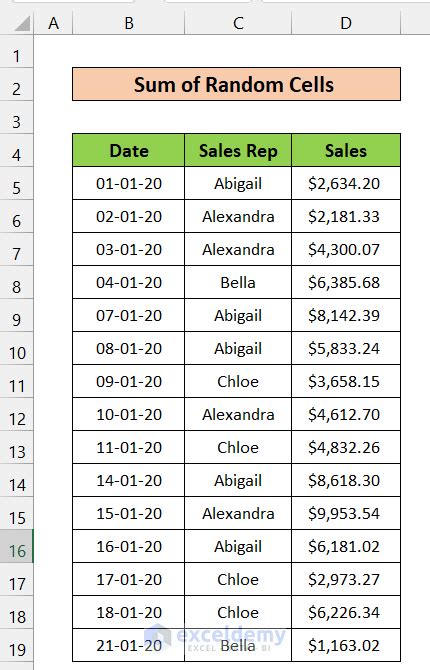
Task: Click the cell with $6,385.68
Action: [x=346, y=282]
